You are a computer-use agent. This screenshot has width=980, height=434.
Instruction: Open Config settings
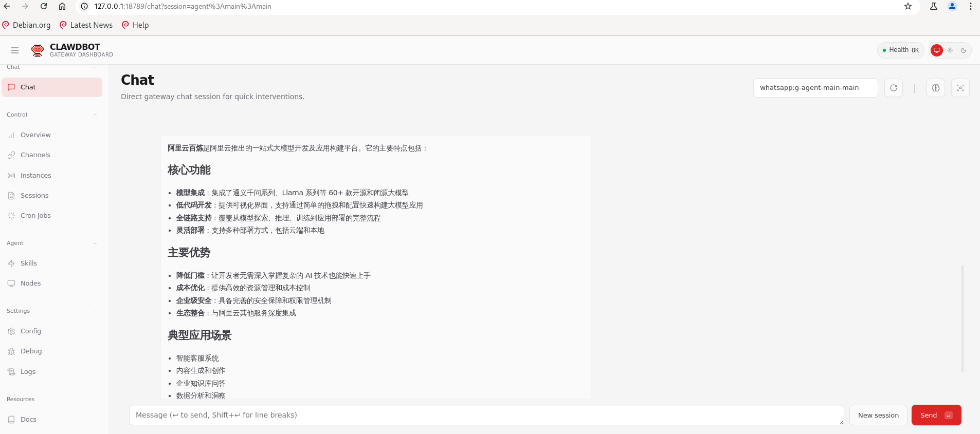click(x=52, y=331)
